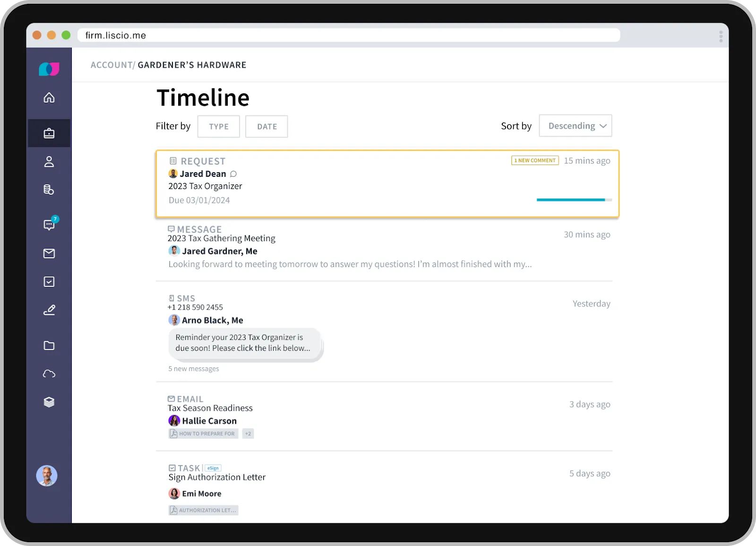Open billing coins icon in sidebar
This screenshot has width=756, height=546.
point(49,190)
